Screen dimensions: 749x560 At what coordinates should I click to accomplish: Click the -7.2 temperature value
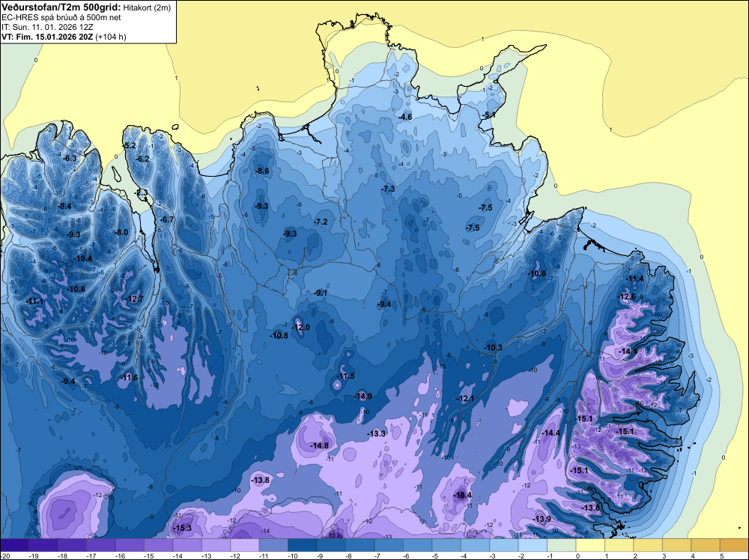click(x=321, y=222)
